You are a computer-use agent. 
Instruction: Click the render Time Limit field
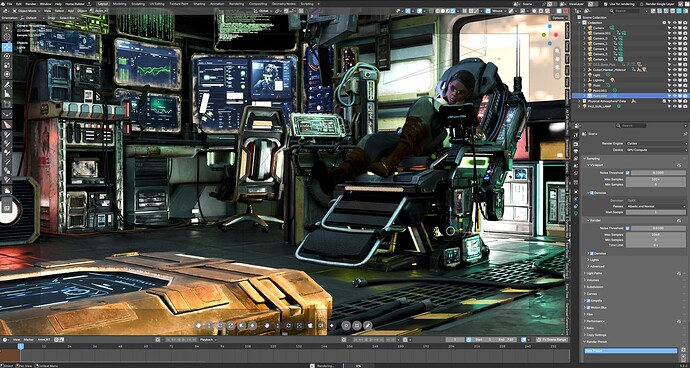click(656, 245)
